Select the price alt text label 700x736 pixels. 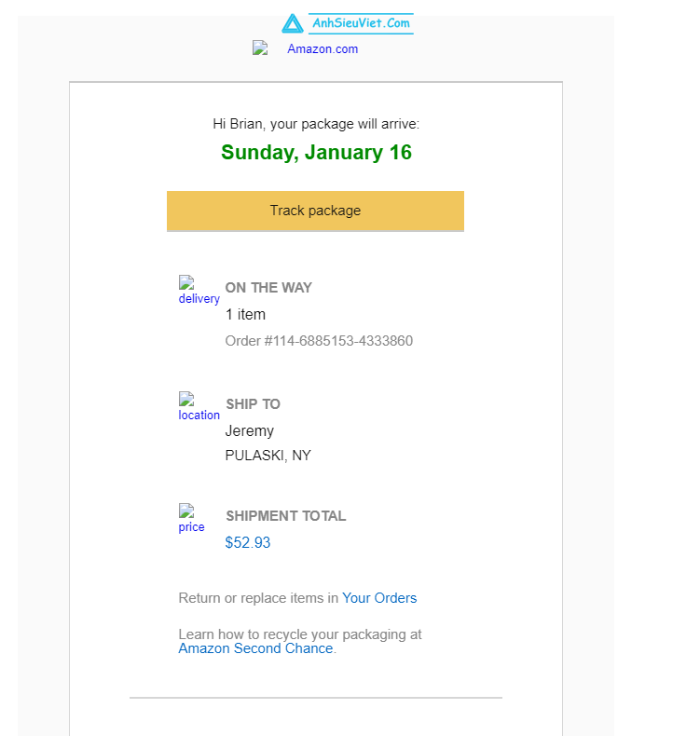192,527
